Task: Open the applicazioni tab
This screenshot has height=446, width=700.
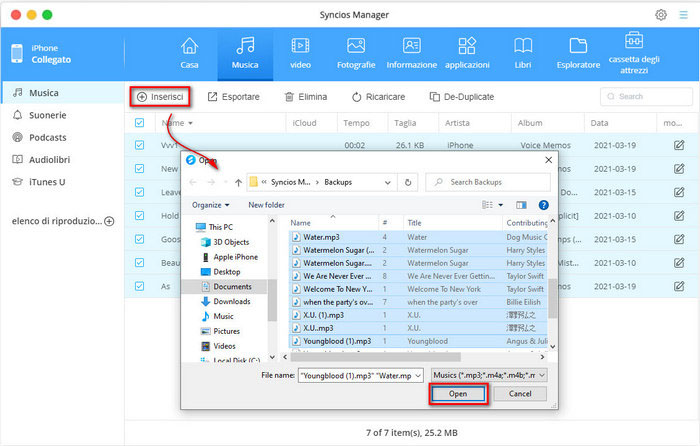Action: (x=467, y=53)
